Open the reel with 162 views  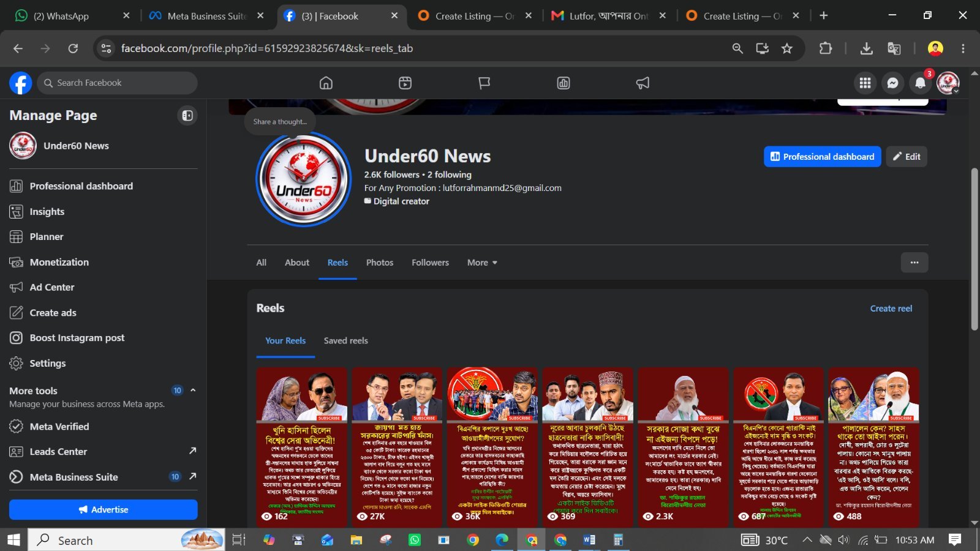pos(302,447)
